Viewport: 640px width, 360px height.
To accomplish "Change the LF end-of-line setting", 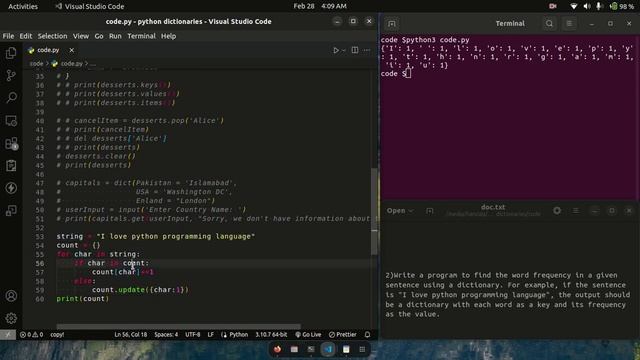I will click(x=211, y=334).
